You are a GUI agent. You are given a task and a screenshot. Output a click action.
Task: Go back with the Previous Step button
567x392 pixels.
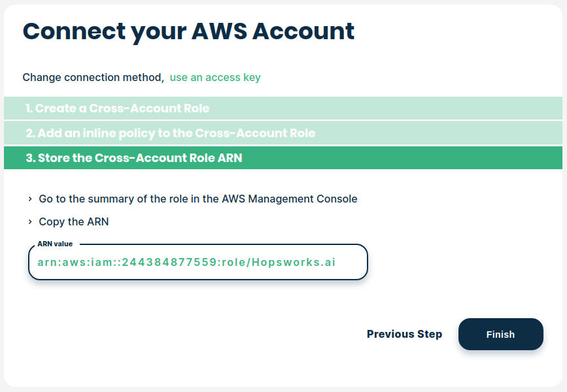[x=404, y=334]
